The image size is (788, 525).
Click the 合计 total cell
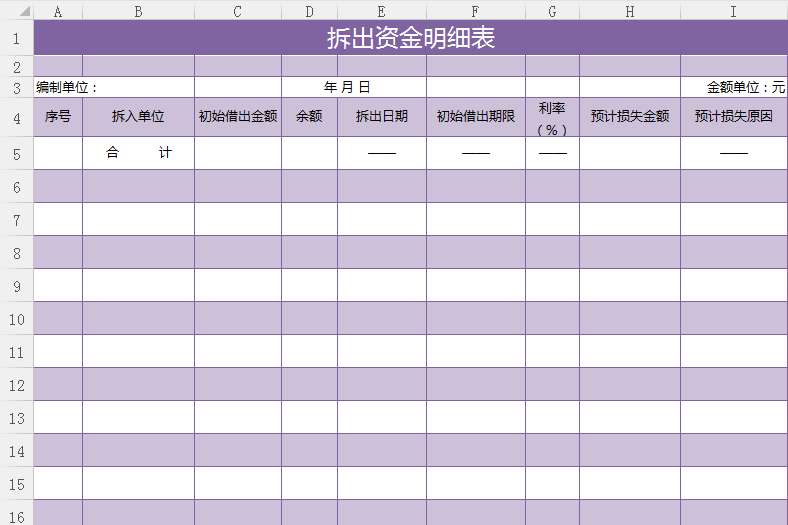(138, 153)
